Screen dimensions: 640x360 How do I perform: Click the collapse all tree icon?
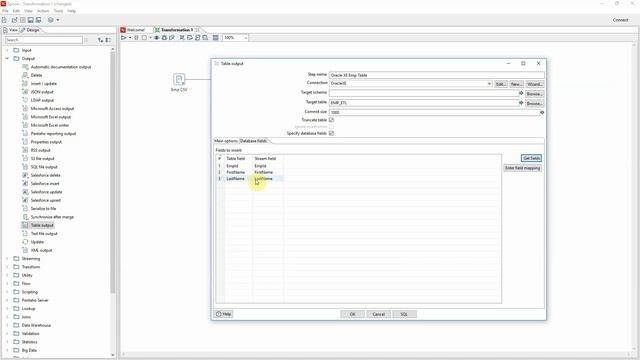click(x=108, y=40)
